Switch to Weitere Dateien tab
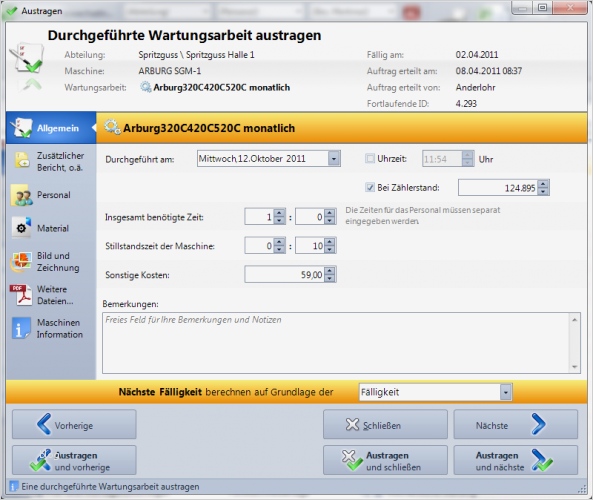The width and height of the screenshot is (593, 500). point(51,295)
